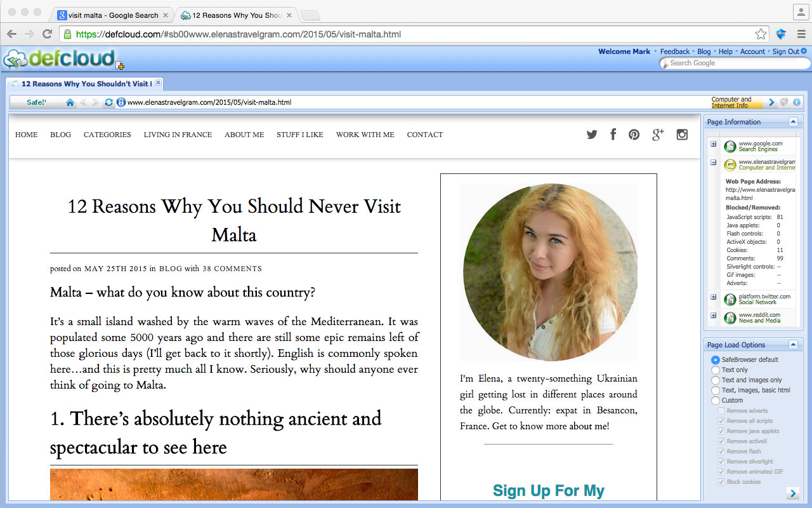Open CATEGORIES menu item
Image resolution: width=812 pixels, height=508 pixels.
[107, 135]
